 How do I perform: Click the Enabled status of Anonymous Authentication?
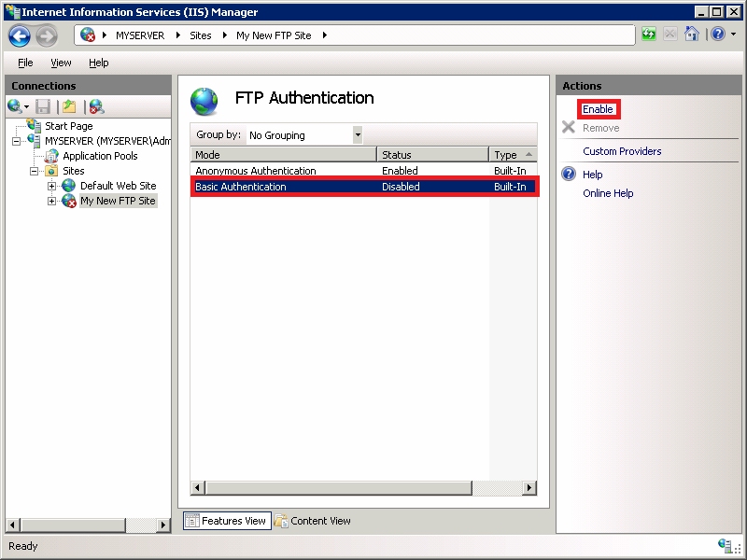click(400, 171)
